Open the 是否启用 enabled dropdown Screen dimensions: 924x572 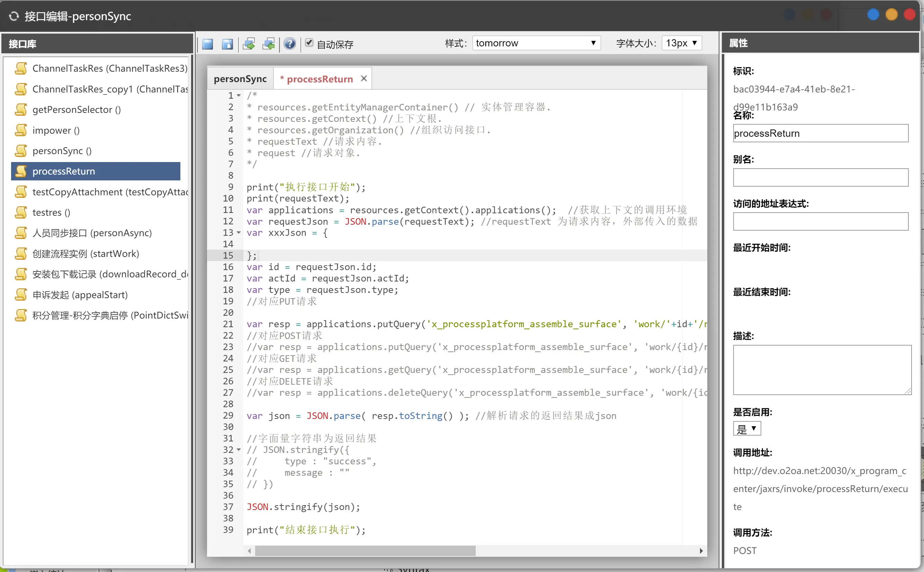point(747,429)
